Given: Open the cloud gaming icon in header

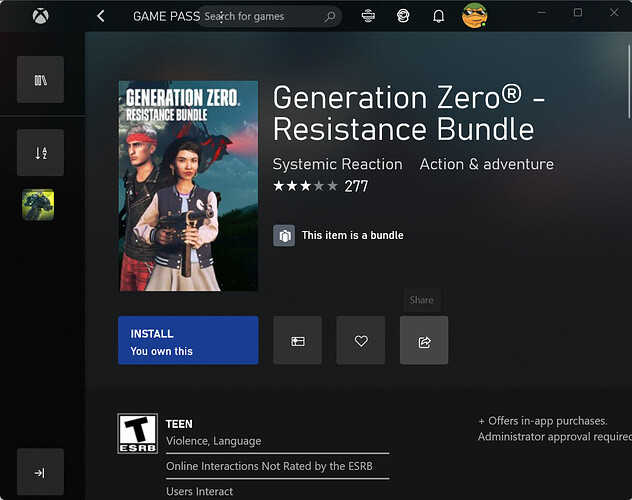Looking at the screenshot, I should (x=368, y=16).
